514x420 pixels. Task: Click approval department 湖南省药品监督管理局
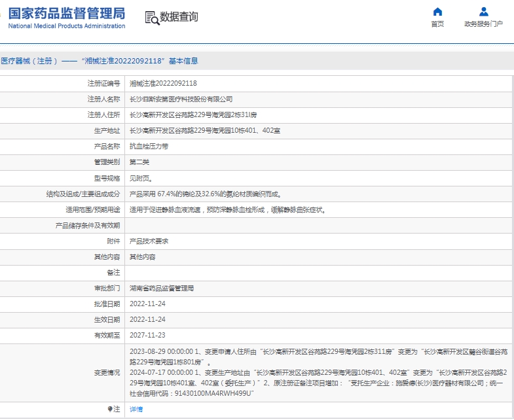coord(162,289)
